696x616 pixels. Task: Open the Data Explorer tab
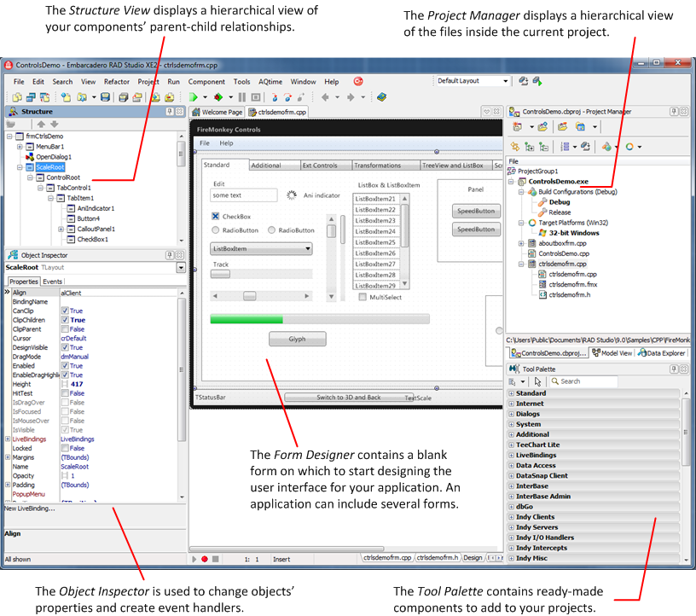(x=662, y=353)
